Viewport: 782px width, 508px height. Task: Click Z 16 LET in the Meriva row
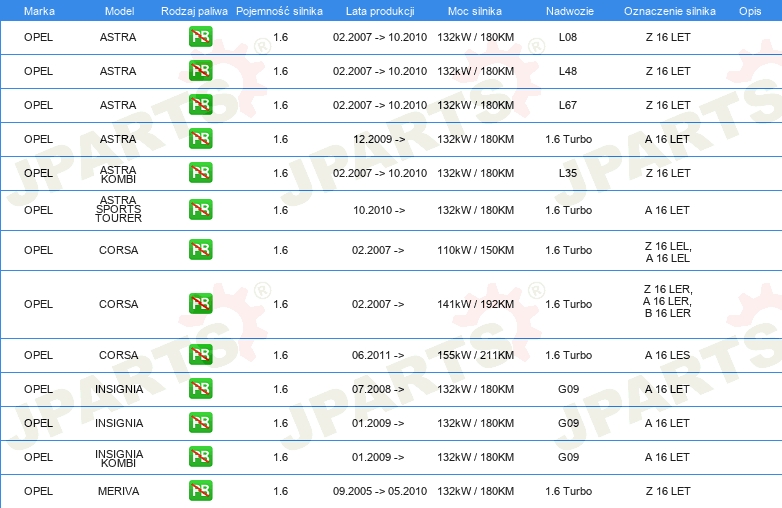tap(668, 491)
